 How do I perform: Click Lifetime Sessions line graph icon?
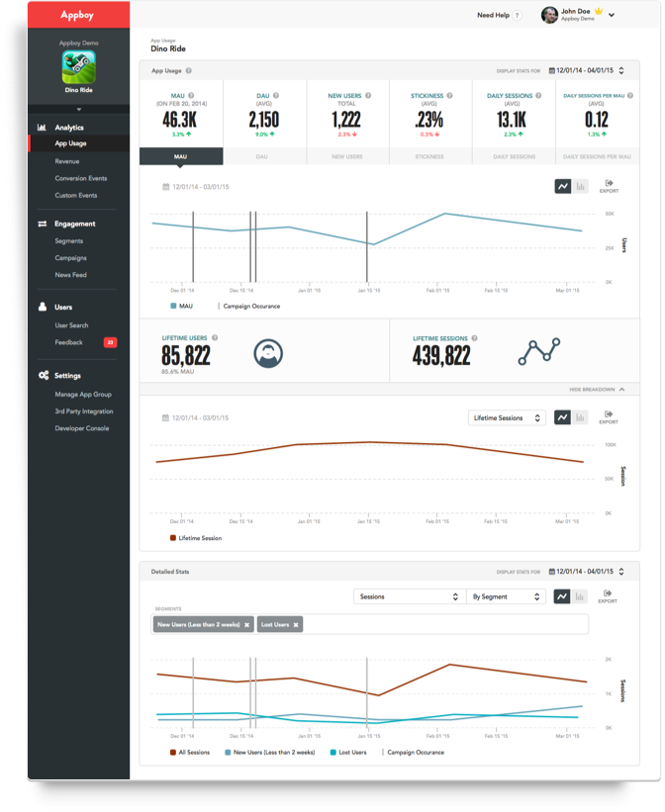click(539, 352)
